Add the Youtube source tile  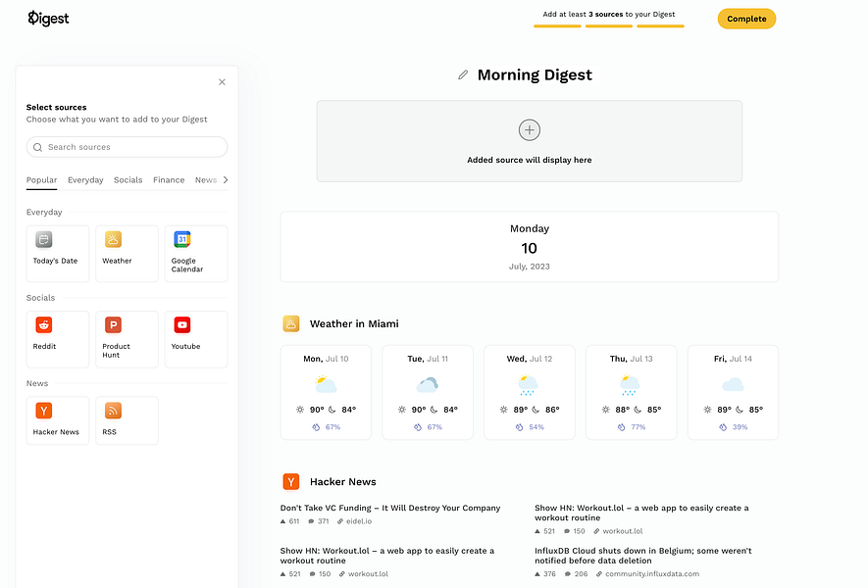tap(196, 339)
